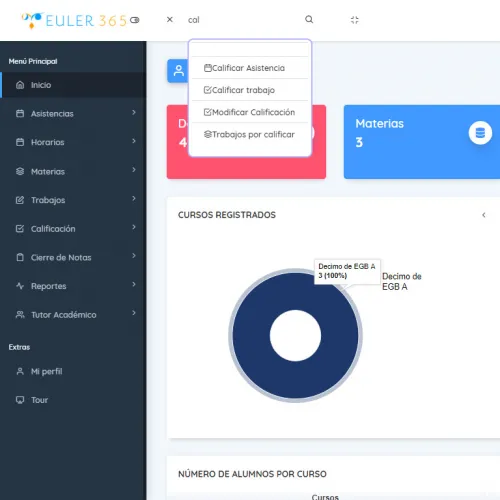Open the Trabajos sidebar menu

coord(73,200)
